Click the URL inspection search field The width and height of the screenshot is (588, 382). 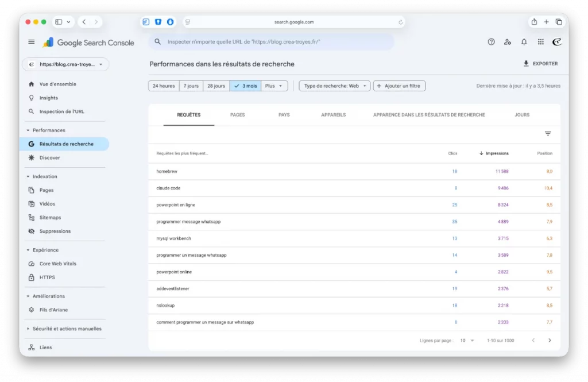tap(271, 42)
